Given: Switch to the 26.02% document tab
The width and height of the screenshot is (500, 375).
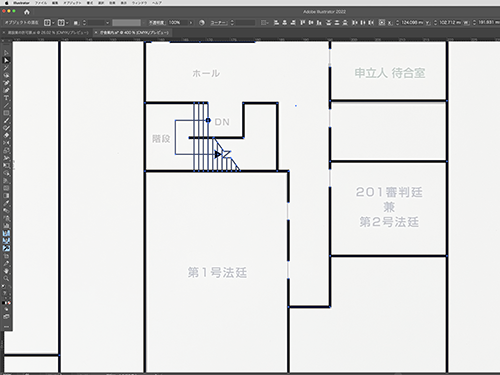Looking at the screenshot, I should [x=48, y=33].
